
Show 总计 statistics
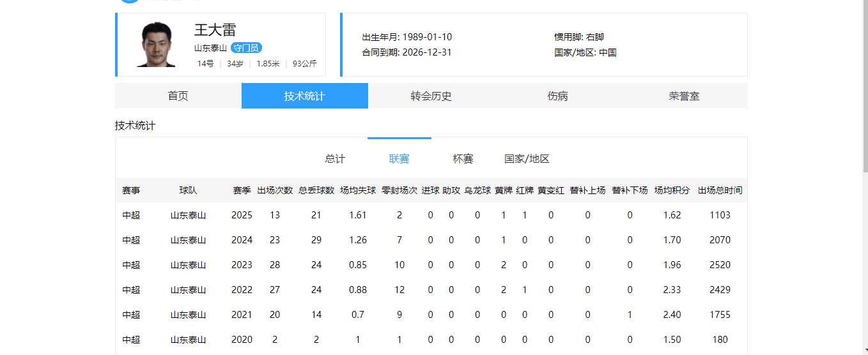[335, 159]
